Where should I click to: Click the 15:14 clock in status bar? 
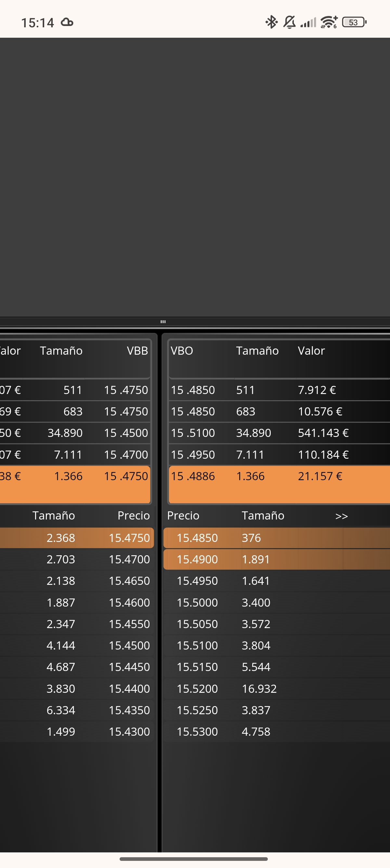click(x=37, y=22)
